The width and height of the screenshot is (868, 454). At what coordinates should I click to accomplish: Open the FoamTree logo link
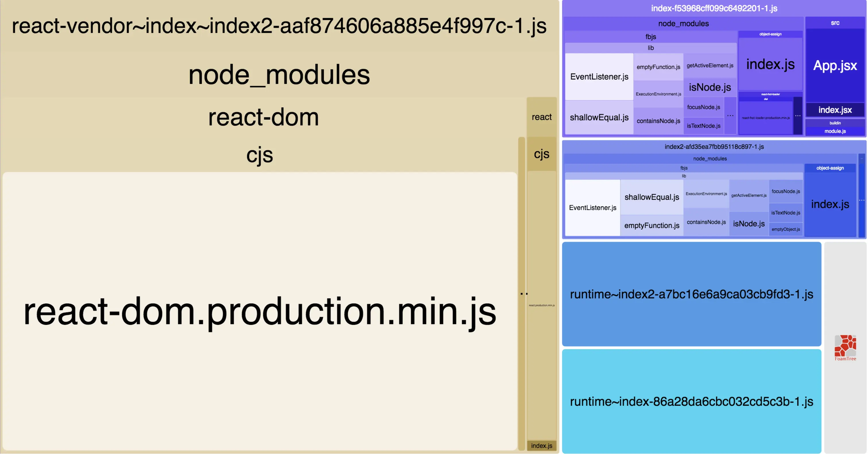(x=845, y=348)
